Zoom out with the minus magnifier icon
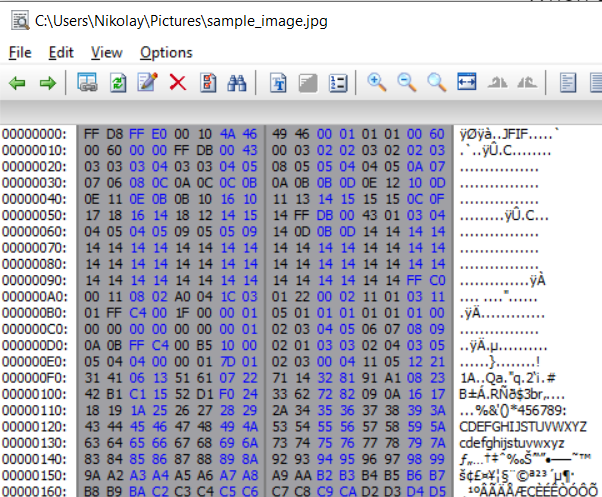The image size is (602, 497). coord(407,83)
